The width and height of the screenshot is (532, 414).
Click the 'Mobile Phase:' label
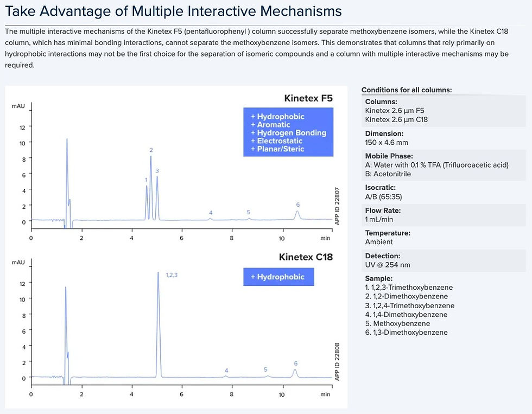pos(389,156)
